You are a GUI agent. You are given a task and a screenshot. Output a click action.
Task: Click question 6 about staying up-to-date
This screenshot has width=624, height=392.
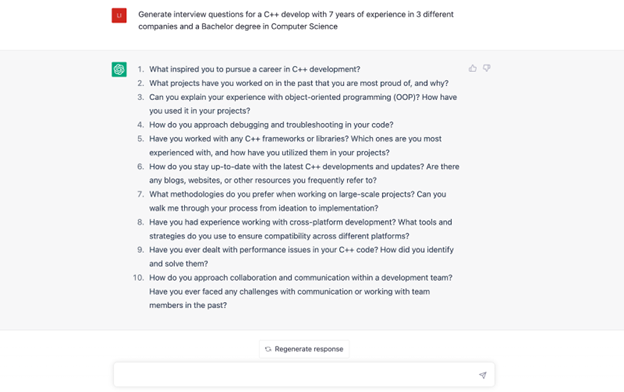[x=304, y=173]
